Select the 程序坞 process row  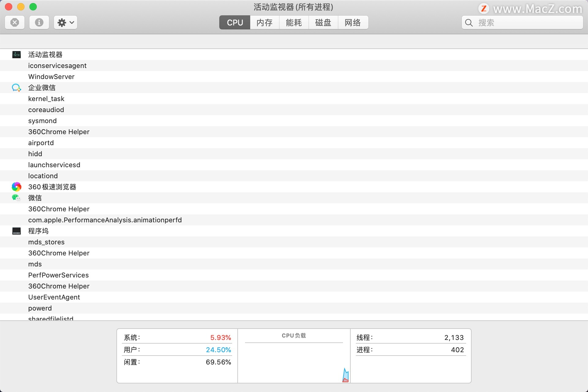pos(294,231)
